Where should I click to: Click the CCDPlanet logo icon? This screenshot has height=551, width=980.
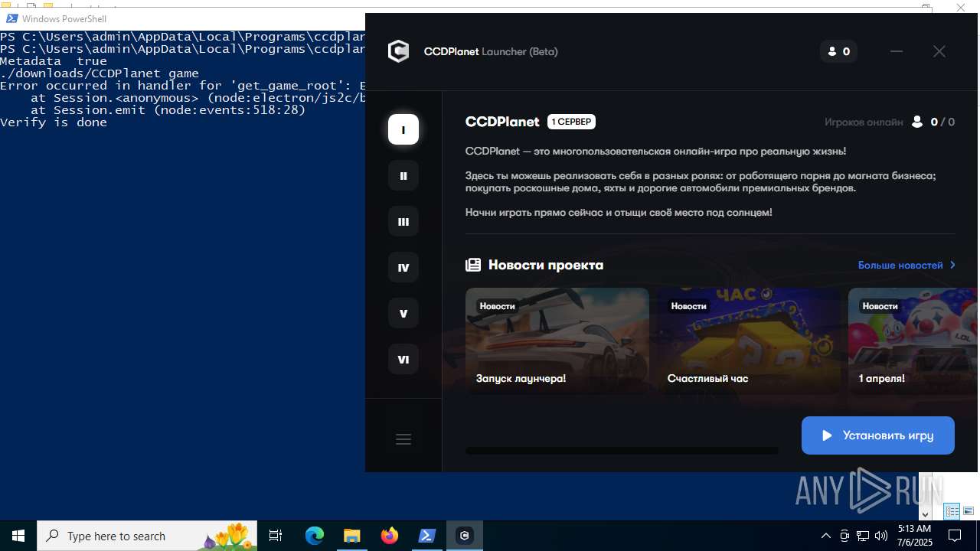point(398,51)
